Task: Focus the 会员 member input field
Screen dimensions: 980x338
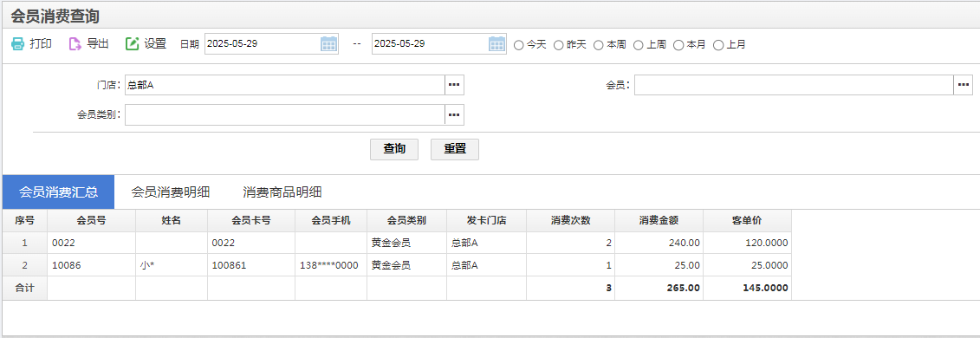Action: click(794, 85)
